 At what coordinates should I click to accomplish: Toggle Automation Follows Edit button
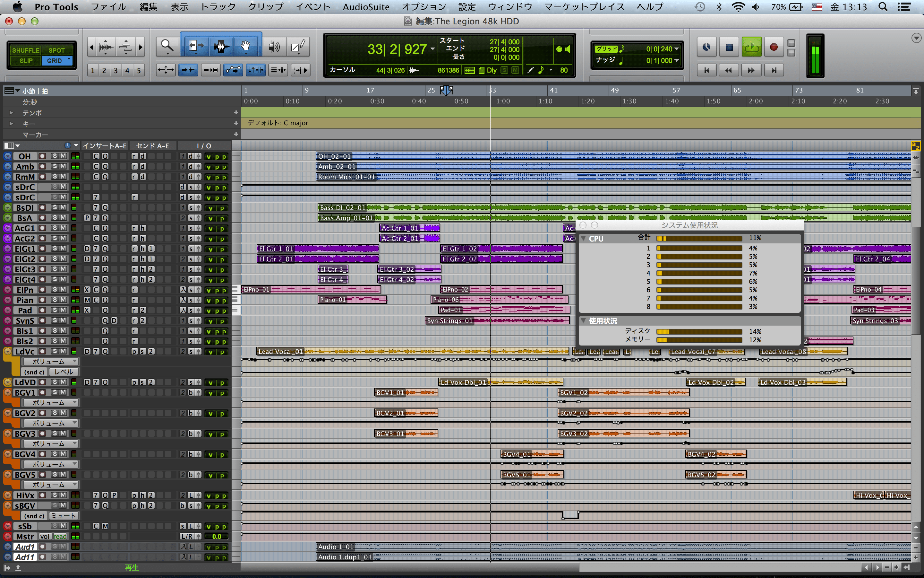click(x=233, y=70)
